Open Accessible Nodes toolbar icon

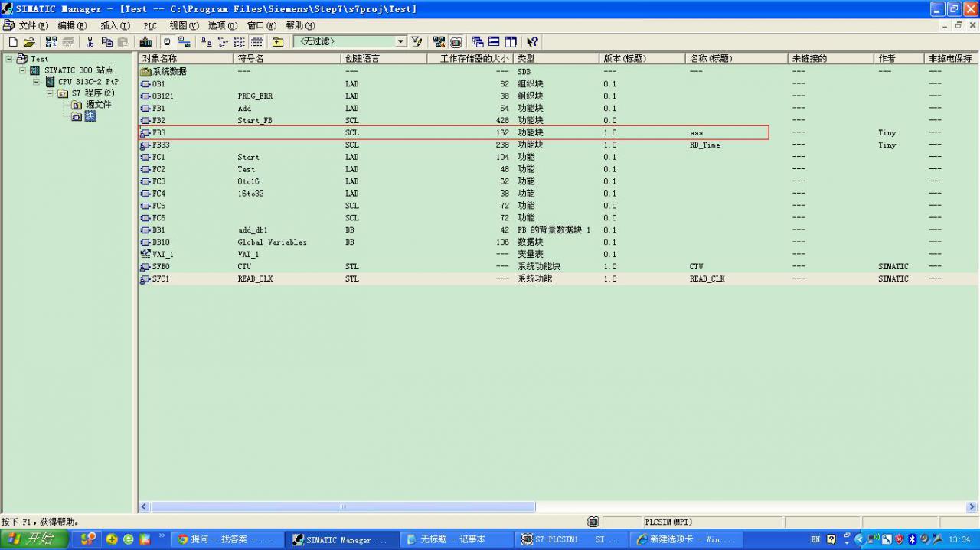(51, 42)
